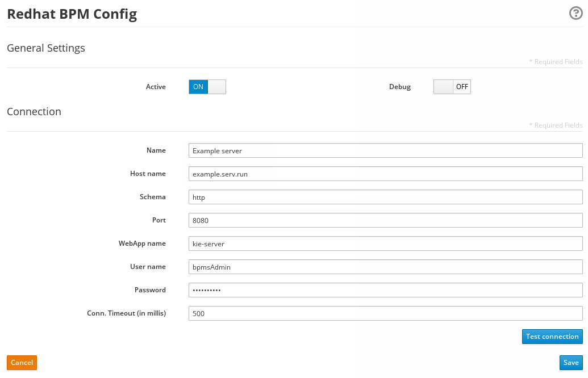Focus the Schema field containing http

[386, 197]
